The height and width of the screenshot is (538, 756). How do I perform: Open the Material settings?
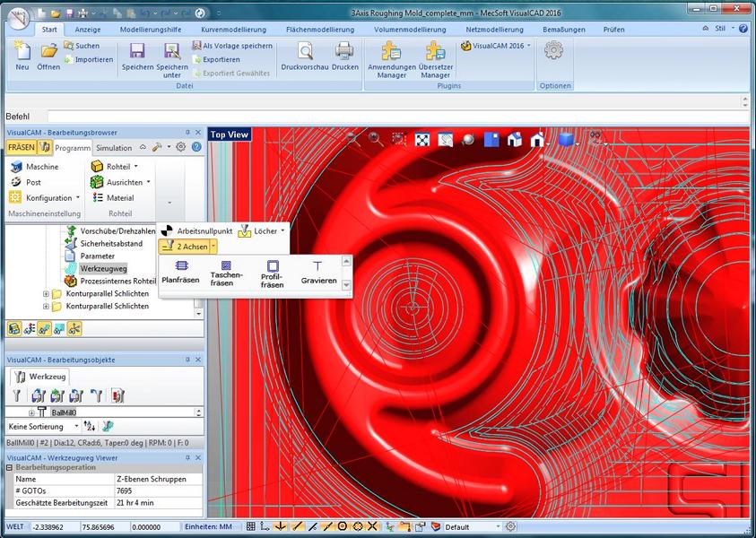tap(113, 197)
